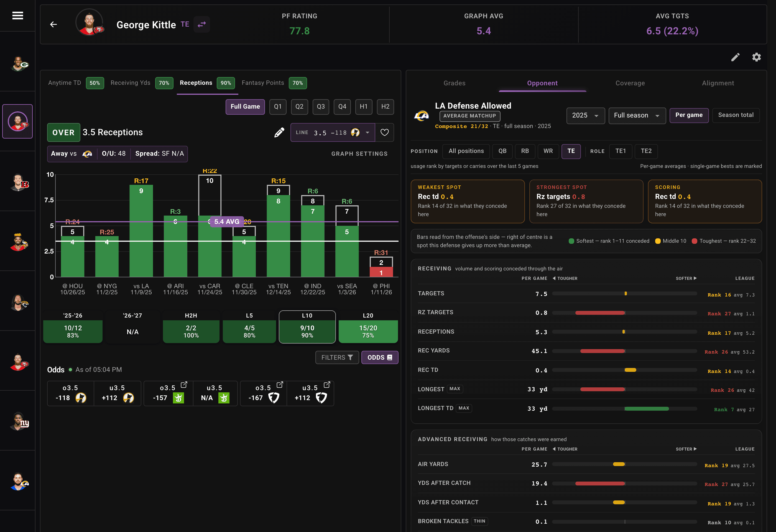Screen dimensions: 776x532
Task: Click the pencil icon next to 3.5 Receptions
Action: [x=279, y=132]
